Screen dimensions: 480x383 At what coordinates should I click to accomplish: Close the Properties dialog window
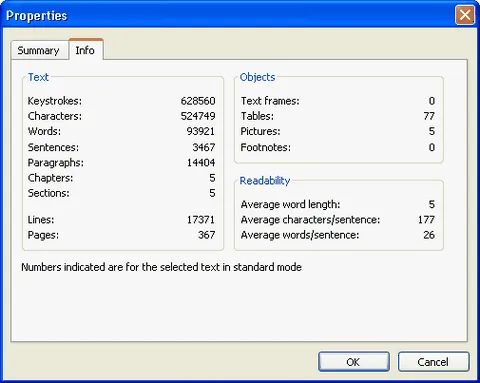(x=465, y=15)
